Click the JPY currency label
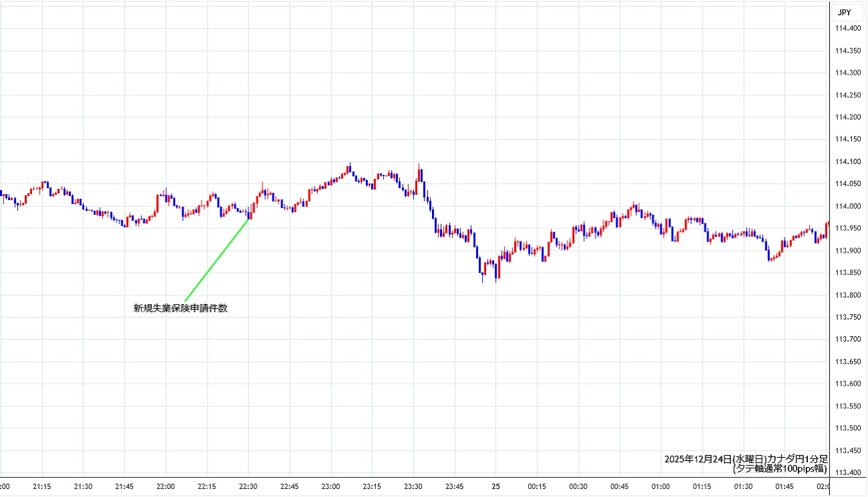This screenshot has height=497, width=868. click(x=845, y=12)
